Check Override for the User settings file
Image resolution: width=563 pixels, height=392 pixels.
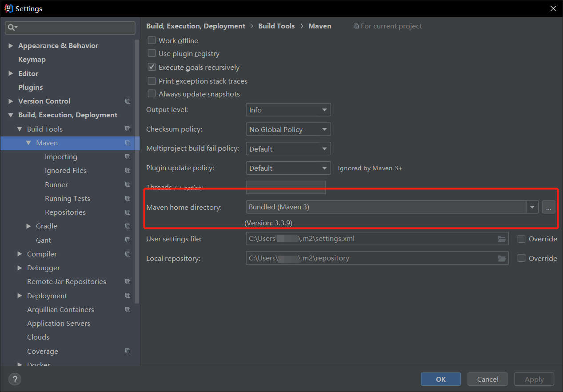[521, 239]
